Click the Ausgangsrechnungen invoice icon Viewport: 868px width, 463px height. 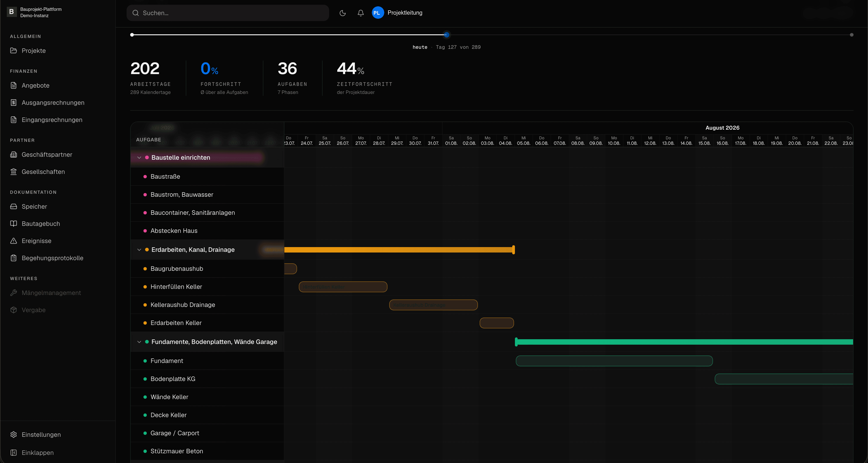pyautogui.click(x=14, y=102)
